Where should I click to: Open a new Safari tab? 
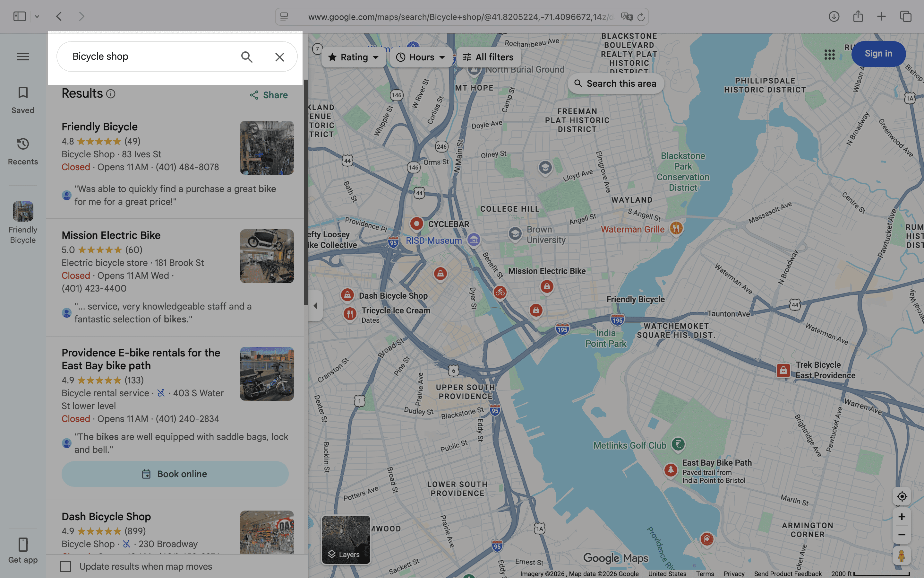pyautogui.click(x=881, y=16)
